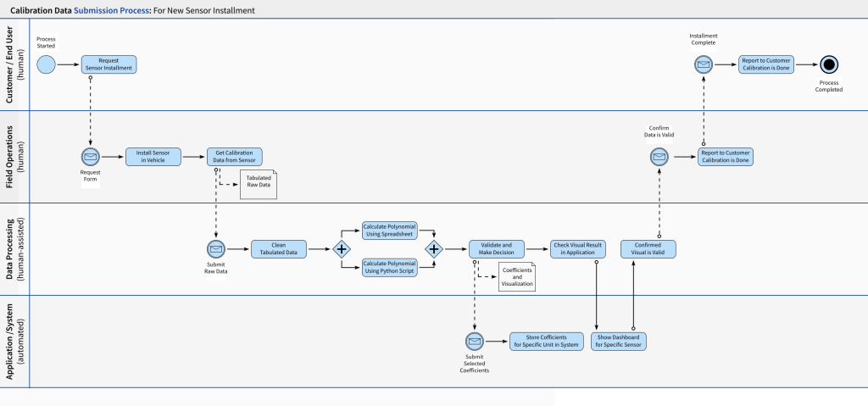Select the parallel gateway after Clean Tabulated Data

click(342, 249)
